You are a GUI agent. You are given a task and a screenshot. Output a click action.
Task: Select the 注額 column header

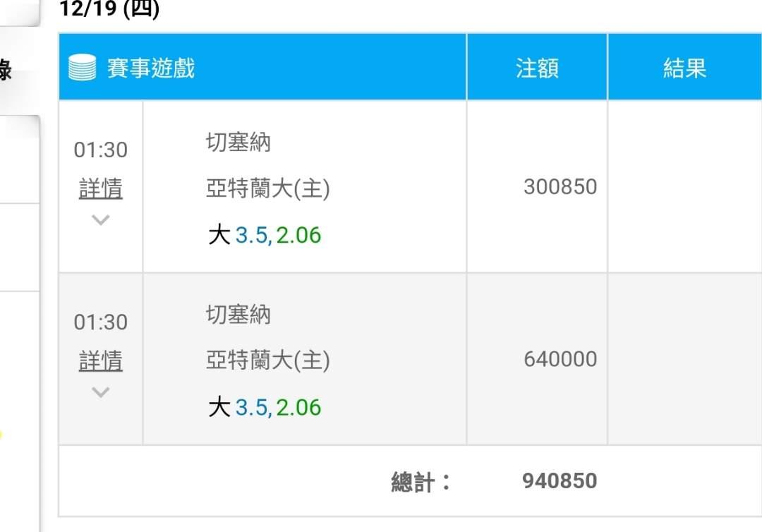tap(537, 68)
